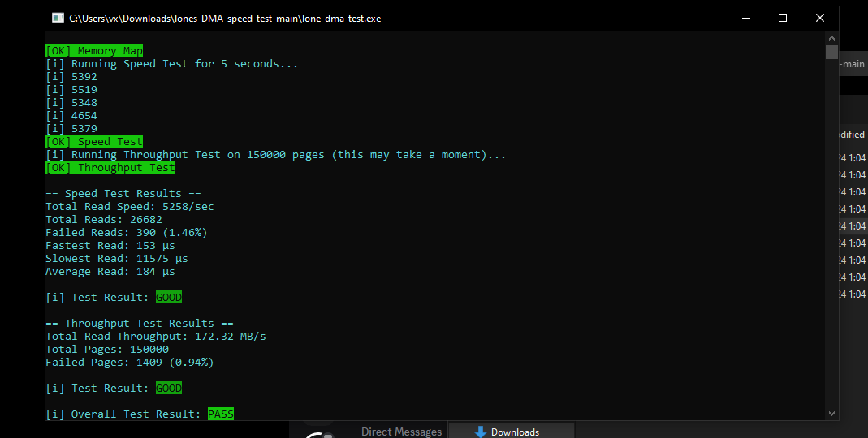Click the console vertical scrollbar thumb
868x438 pixels.
831,52
